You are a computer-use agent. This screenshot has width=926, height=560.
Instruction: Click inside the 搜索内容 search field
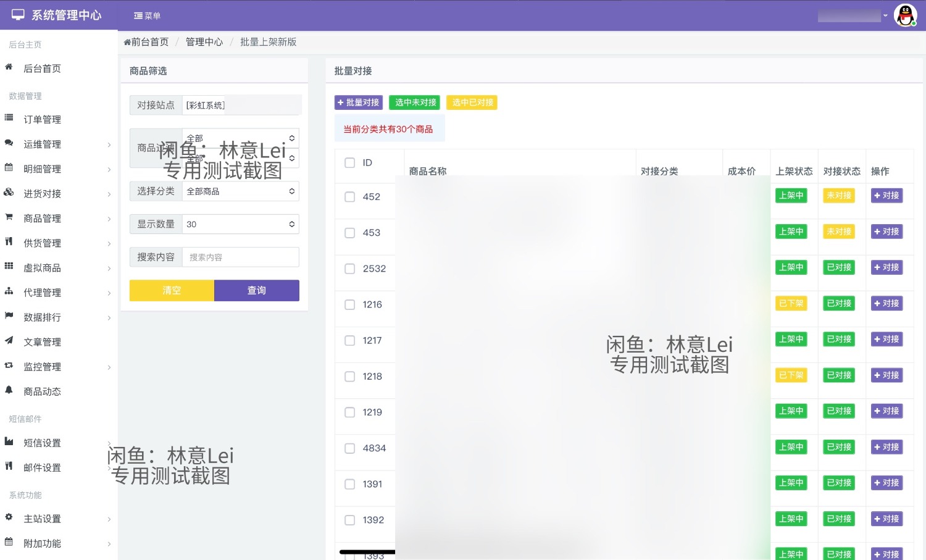(241, 257)
